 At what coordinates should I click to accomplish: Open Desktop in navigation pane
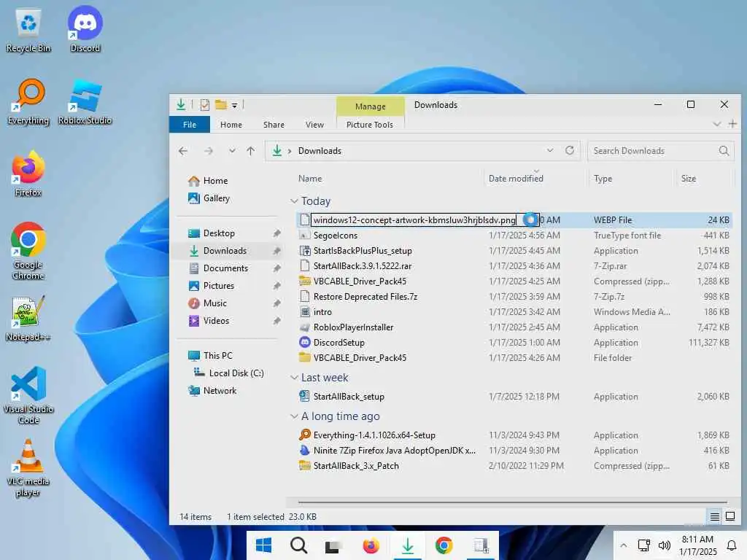pos(212,233)
